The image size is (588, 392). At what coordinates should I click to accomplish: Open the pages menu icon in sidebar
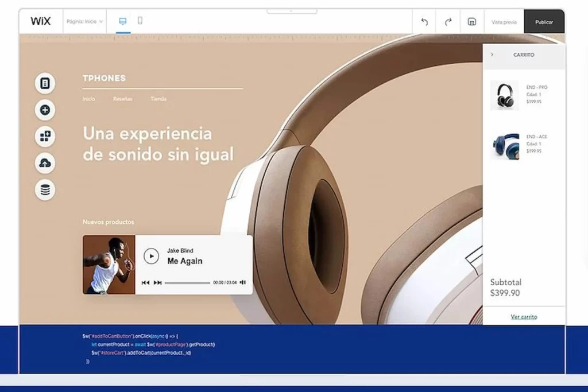45,83
